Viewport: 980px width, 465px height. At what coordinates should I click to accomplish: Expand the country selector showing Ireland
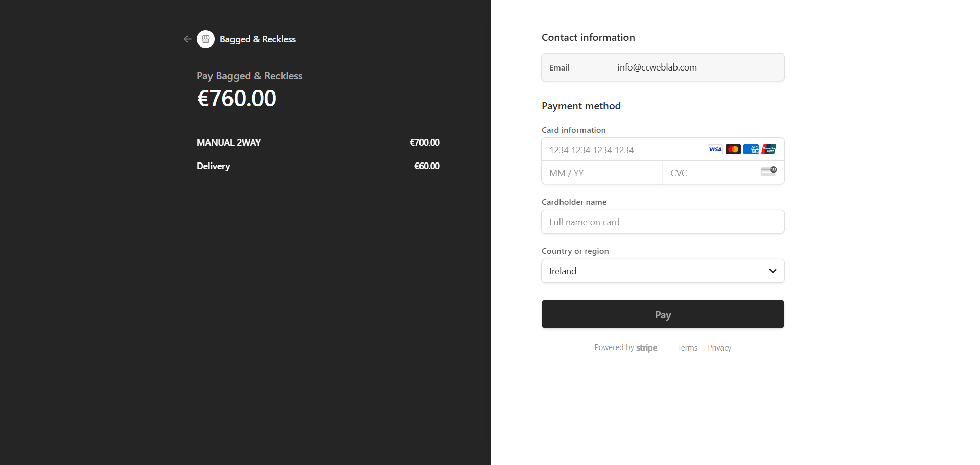(x=662, y=271)
